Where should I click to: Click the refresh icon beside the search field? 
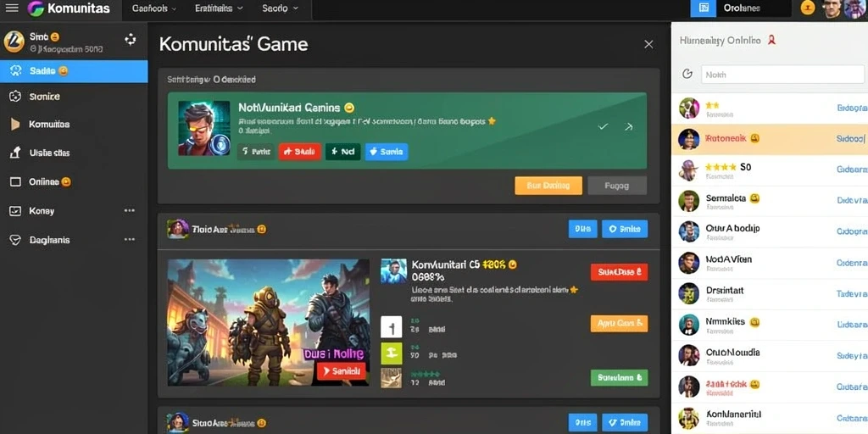[x=687, y=75]
